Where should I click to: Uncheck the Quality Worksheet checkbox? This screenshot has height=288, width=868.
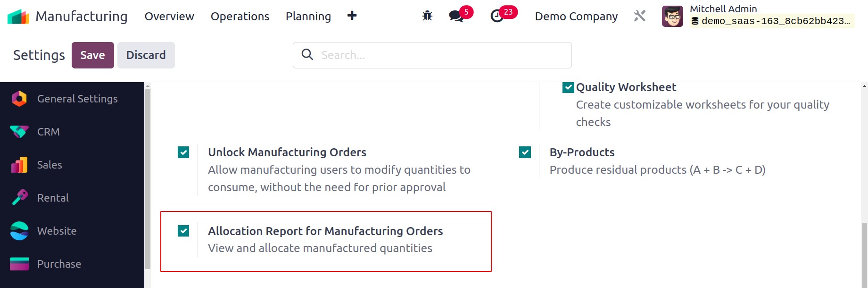coord(568,87)
